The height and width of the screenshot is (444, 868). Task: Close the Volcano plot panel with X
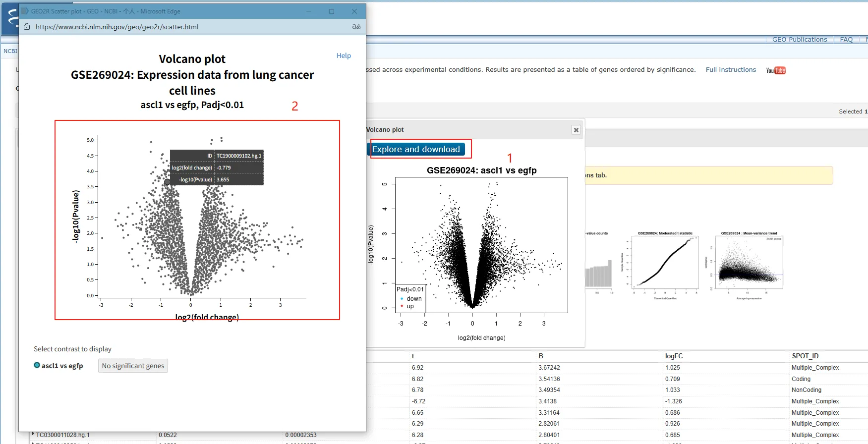click(576, 130)
